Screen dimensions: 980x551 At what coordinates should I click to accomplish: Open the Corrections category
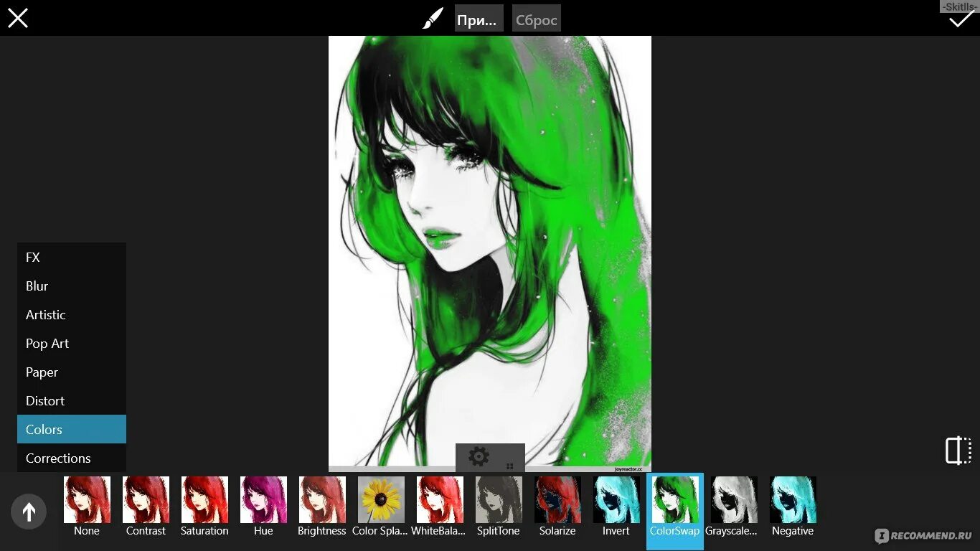72,458
